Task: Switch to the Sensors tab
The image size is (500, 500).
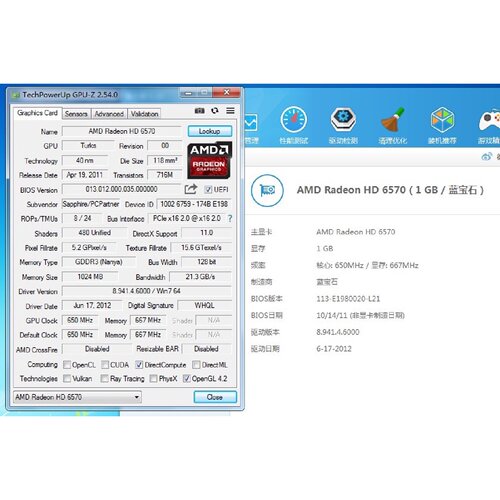Action: [76, 114]
